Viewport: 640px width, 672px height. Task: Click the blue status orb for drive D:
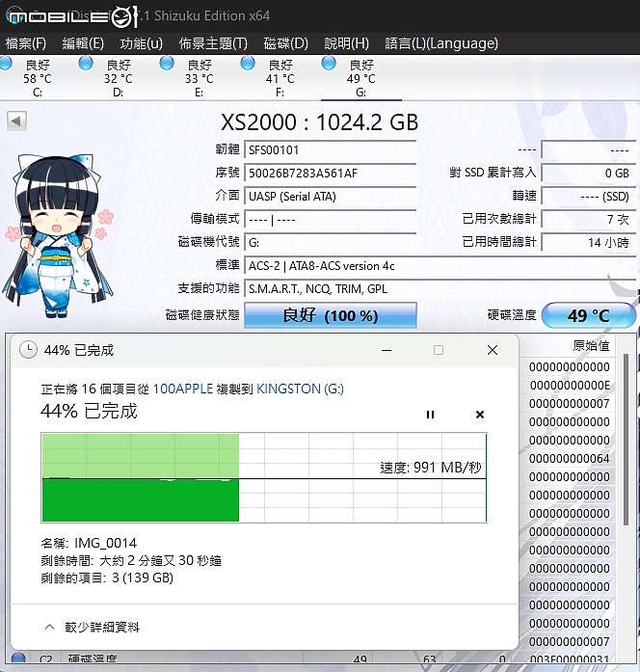(x=86, y=63)
